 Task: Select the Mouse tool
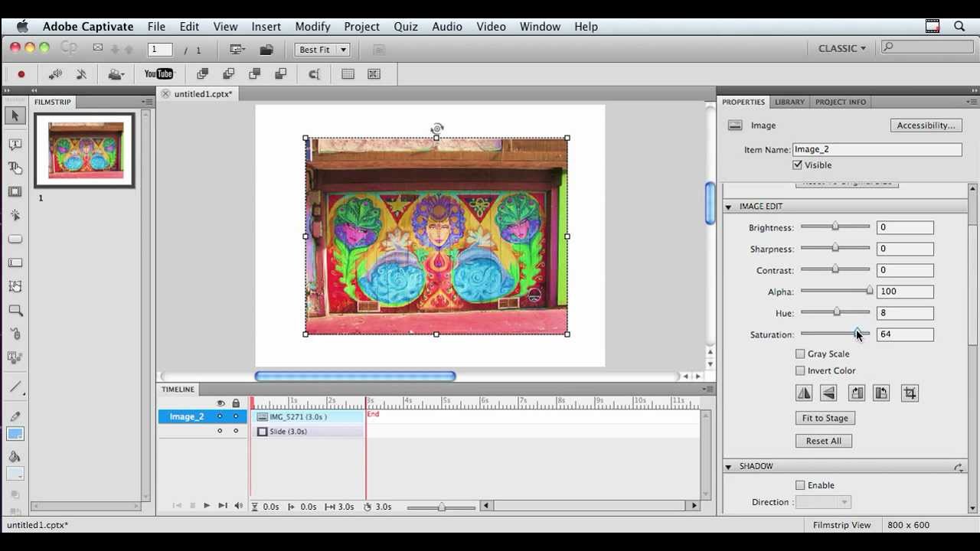click(15, 334)
